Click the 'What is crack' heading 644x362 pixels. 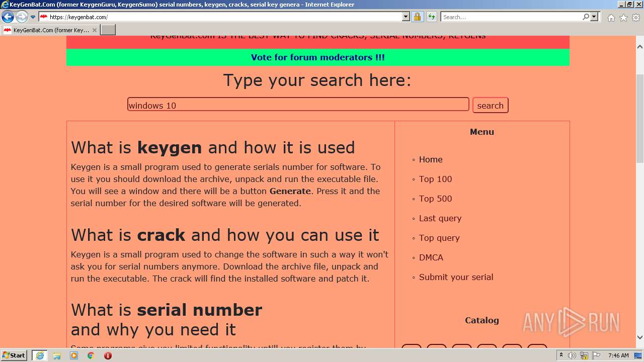225,235
